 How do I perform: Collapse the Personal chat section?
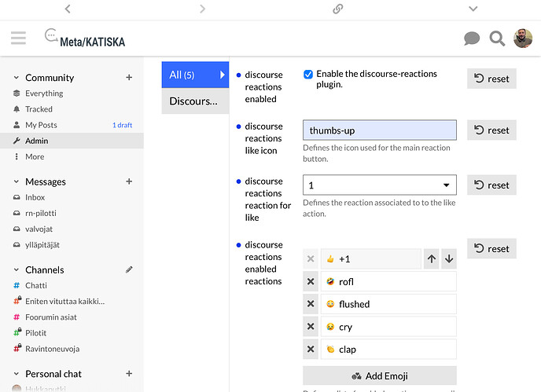pos(17,374)
